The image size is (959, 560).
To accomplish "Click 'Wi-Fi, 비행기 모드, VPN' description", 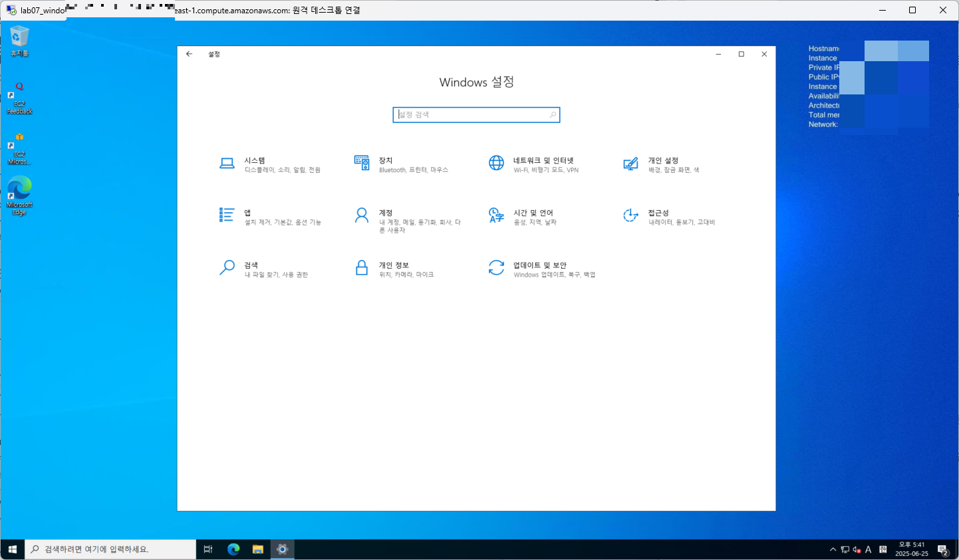I will [546, 170].
